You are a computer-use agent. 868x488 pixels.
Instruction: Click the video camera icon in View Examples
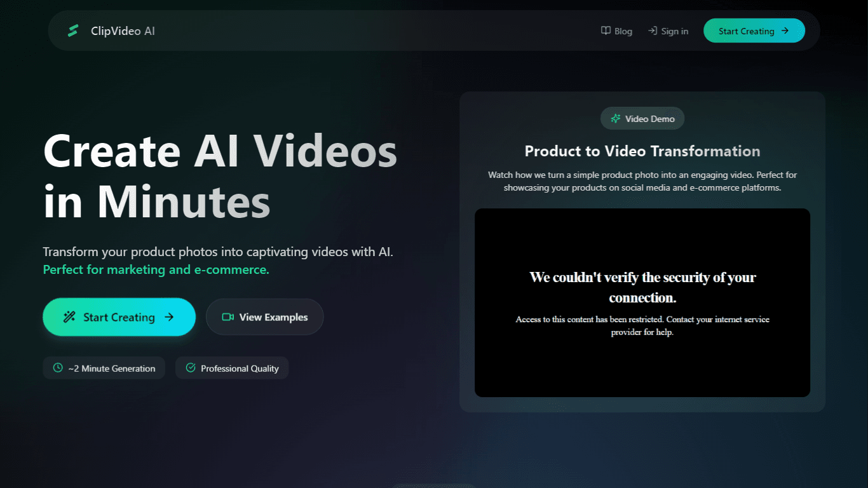click(228, 317)
